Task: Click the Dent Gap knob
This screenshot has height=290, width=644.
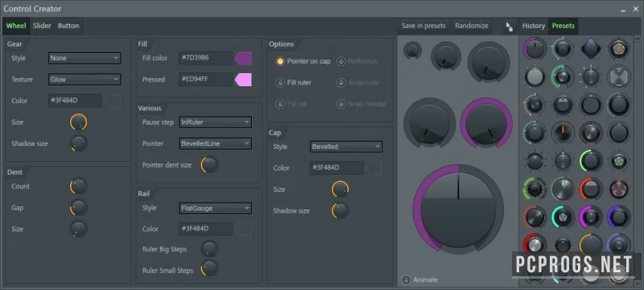Action: click(78, 208)
